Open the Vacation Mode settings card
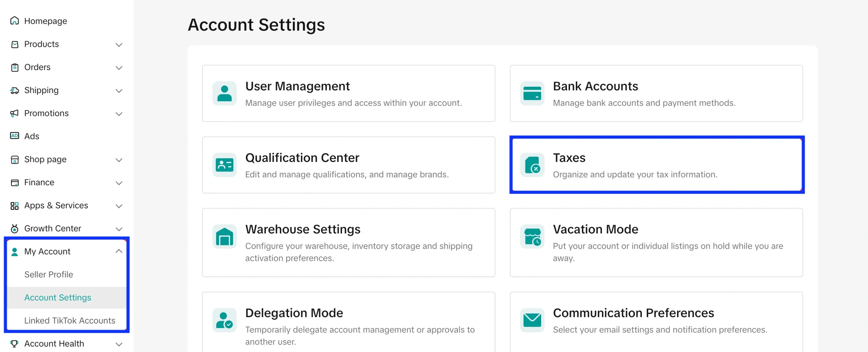Screen dimensions: 868x352 [x=656, y=243]
